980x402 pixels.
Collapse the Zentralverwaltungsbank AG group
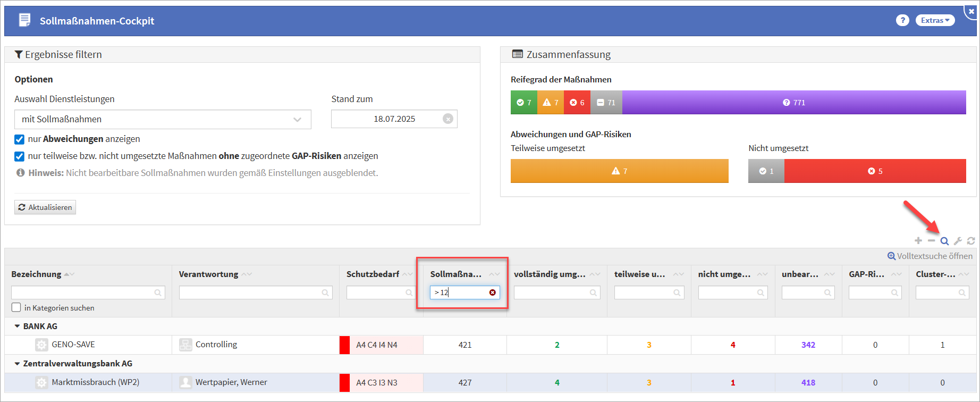point(17,364)
